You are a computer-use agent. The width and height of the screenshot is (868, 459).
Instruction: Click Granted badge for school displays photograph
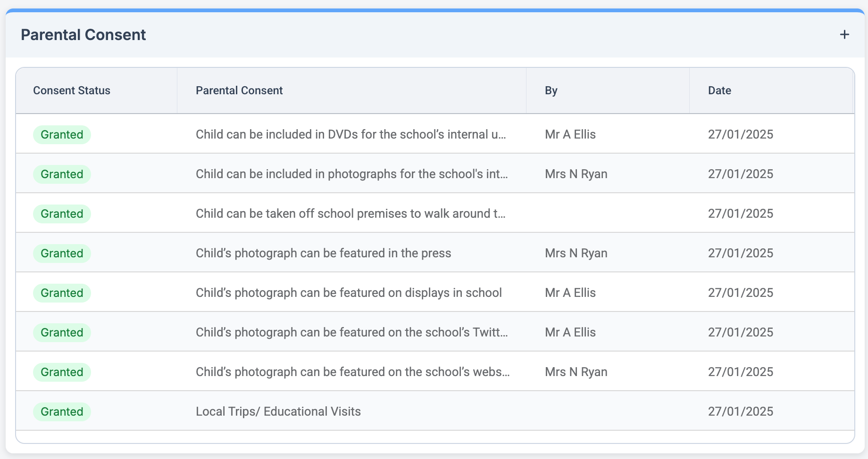point(62,293)
